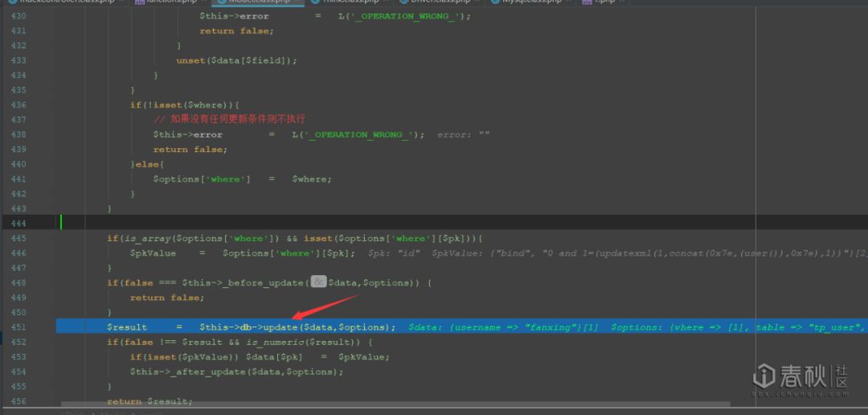The height and width of the screenshot is (415, 868).
Task: Click line number 446 in the gutter
Action: point(18,253)
